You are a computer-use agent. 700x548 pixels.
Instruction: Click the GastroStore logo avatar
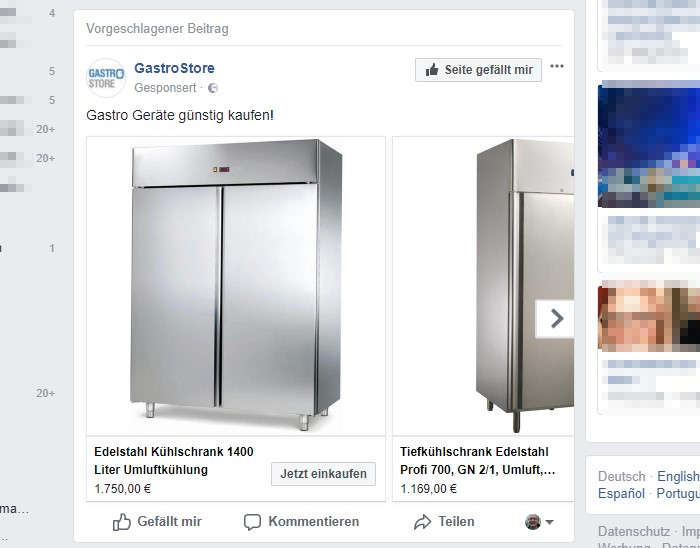[x=106, y=78]
